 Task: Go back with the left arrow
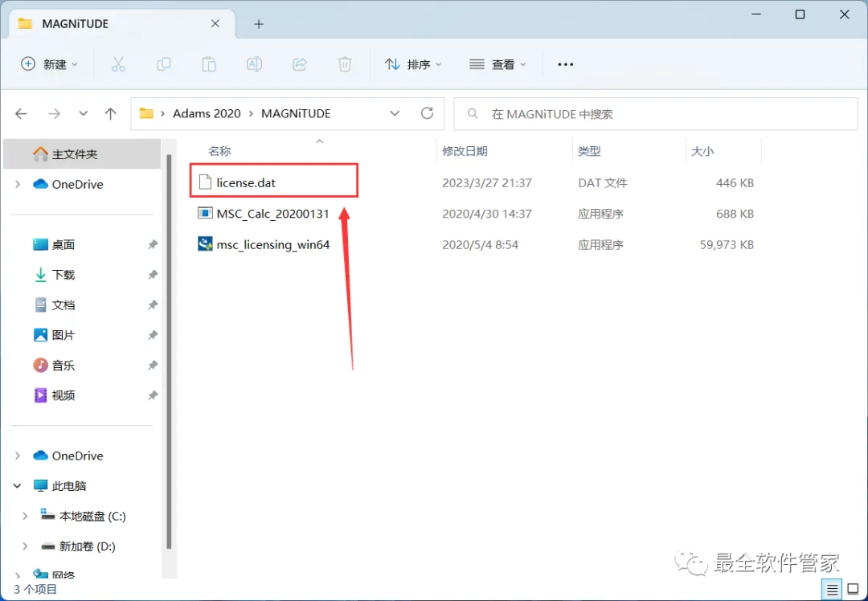[21, 113]
